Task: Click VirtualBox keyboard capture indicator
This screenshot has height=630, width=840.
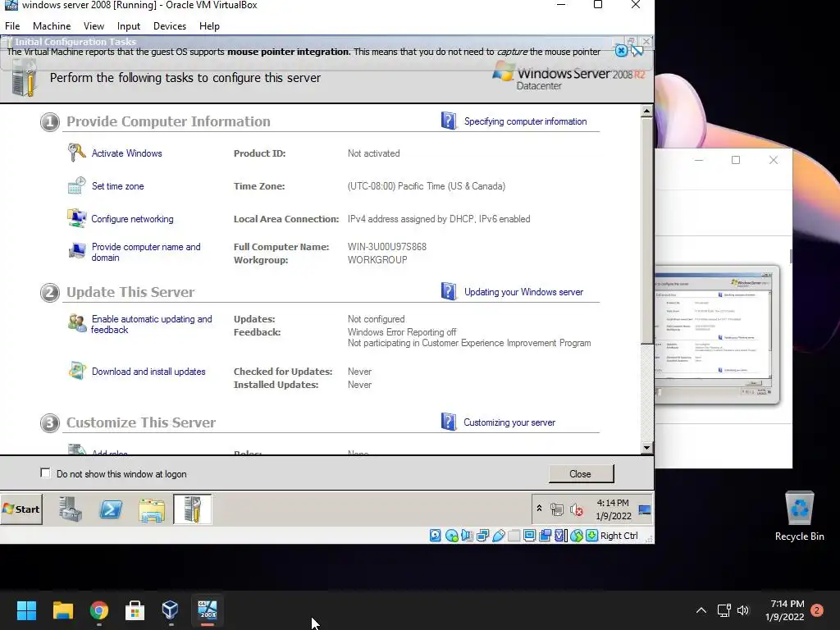Action: (592, 535)
